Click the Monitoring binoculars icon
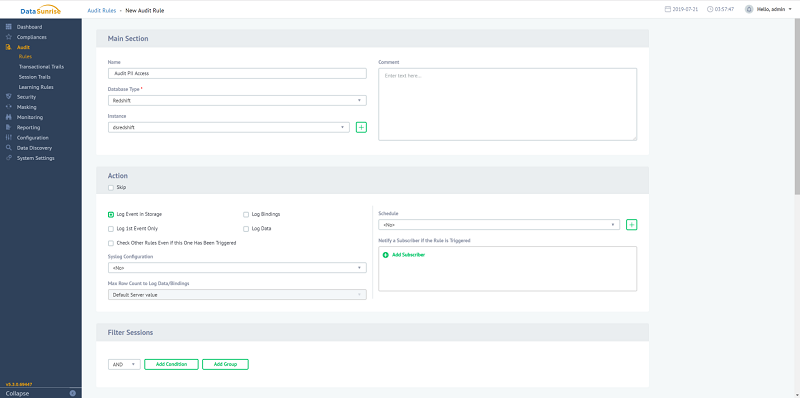Screen dimensions: 800x398 (x=8, y=117)
